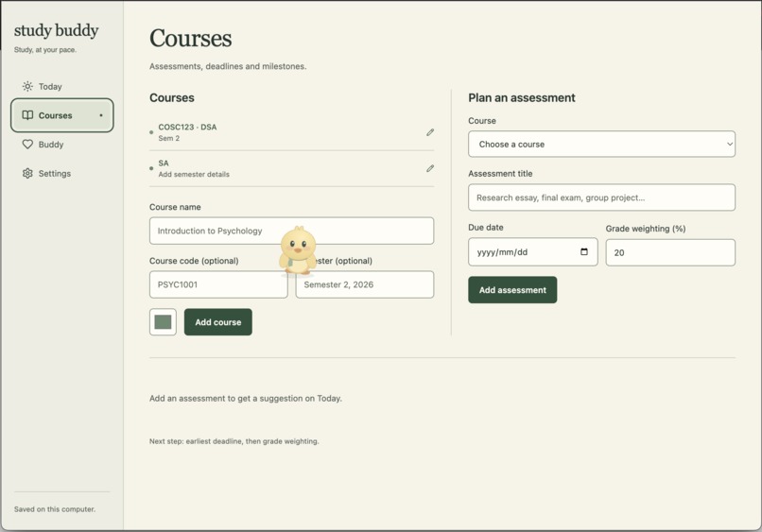Go to the Courses section
The height and width of the screenshot is (532, 762).
pyautogui.click(x=62, y=115)
